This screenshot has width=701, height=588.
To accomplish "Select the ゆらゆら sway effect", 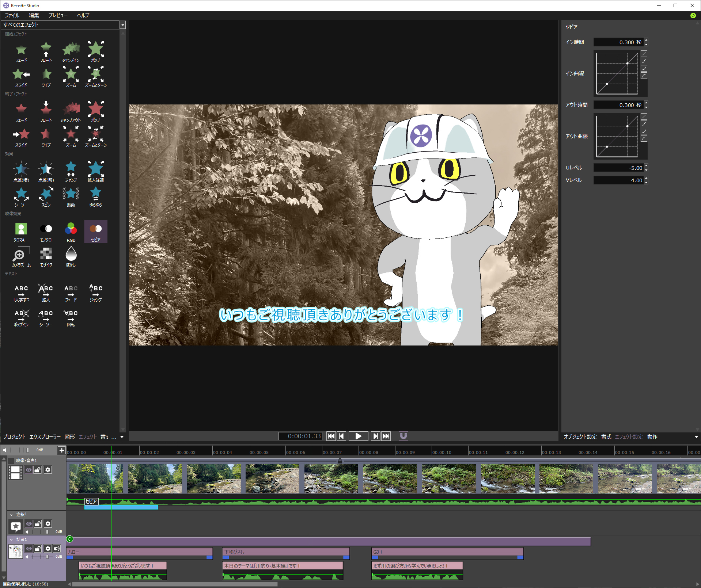I will 96,197.
